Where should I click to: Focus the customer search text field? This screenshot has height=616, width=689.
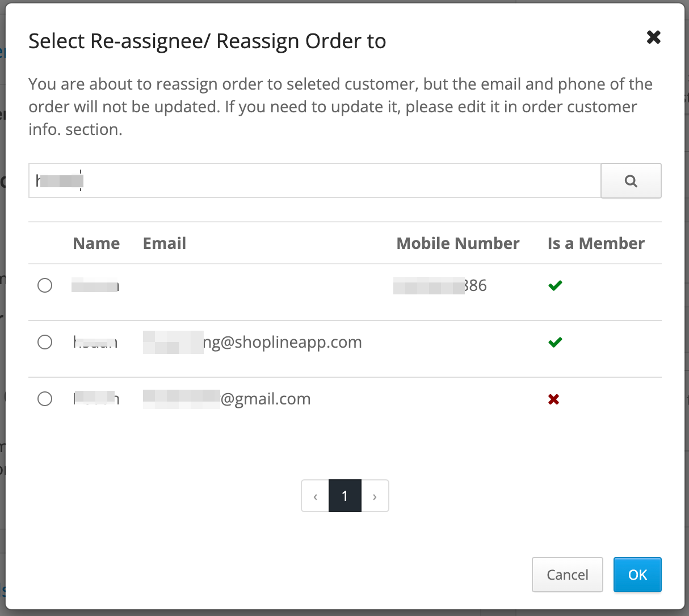[314, 181]
